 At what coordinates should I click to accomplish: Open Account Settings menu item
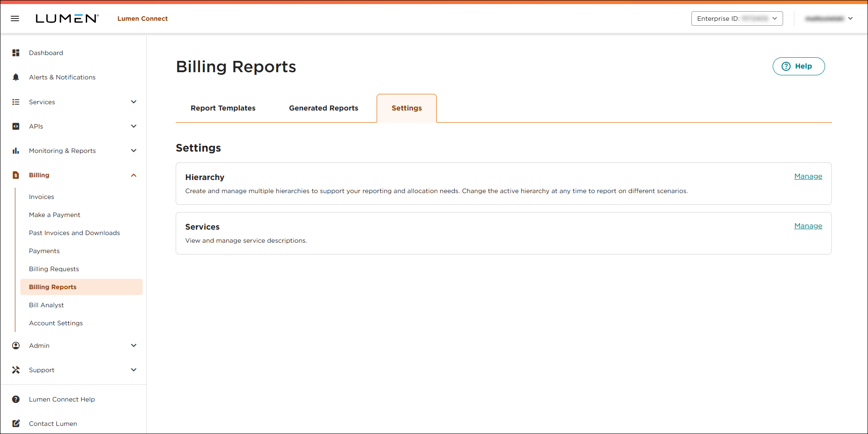pos(56,323)
